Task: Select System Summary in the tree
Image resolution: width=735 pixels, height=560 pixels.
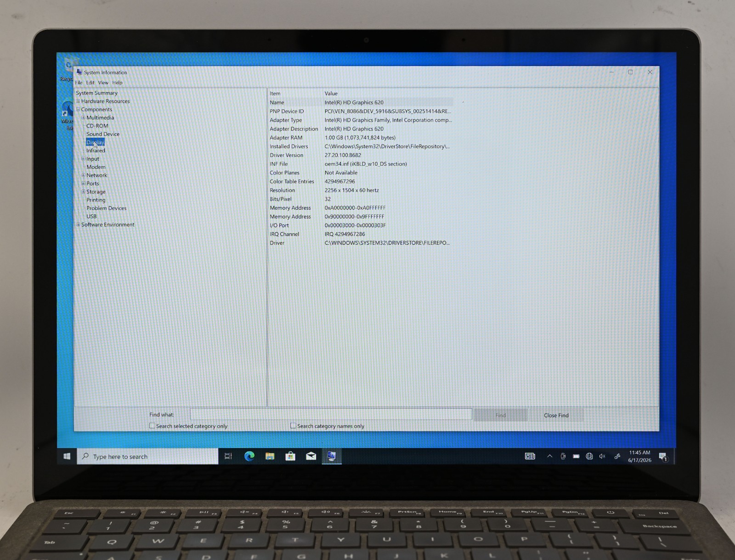Action: tap(96, 93)
